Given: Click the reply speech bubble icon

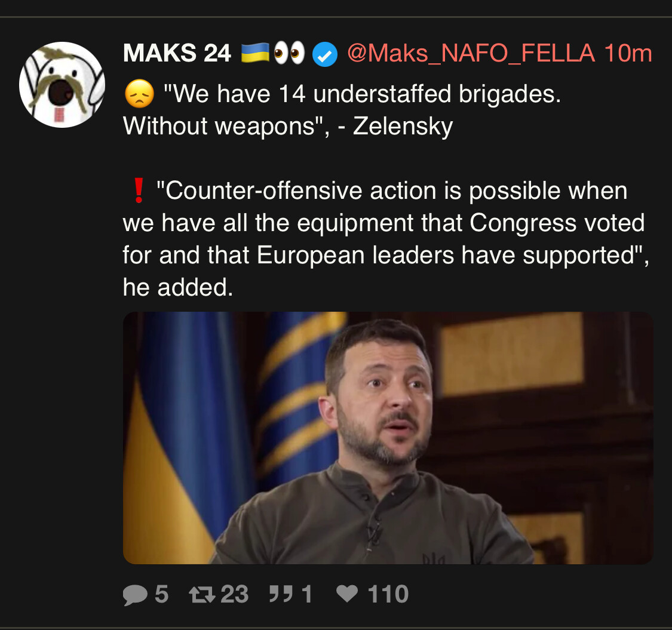Looking at the screenshot, I should coord(135,595).
